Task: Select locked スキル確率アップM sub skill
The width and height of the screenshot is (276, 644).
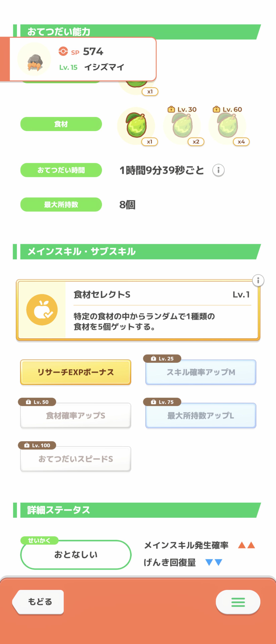Action: tap(201, 372)
